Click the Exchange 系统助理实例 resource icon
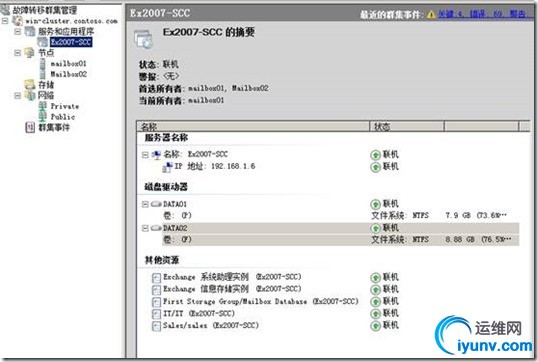 coord(156,277)
